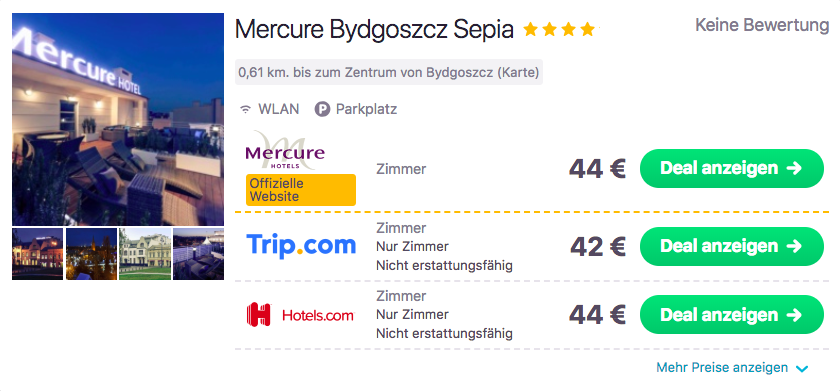Select the fourth thumbnail of the rooftop
The image size is (840, 391).
pos(198,254)
